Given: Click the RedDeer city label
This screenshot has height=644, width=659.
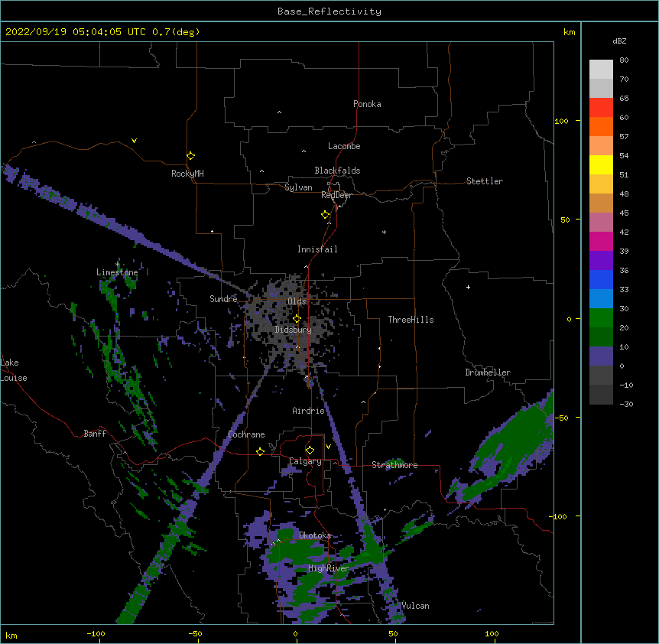Looking at the screenshot, I should pyautogui.click(x=336, y=195).
